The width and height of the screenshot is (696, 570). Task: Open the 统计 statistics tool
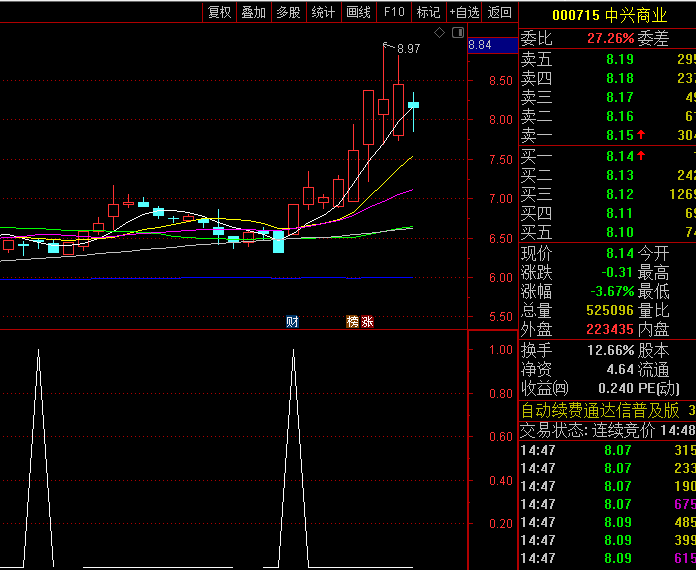[323, 12]
